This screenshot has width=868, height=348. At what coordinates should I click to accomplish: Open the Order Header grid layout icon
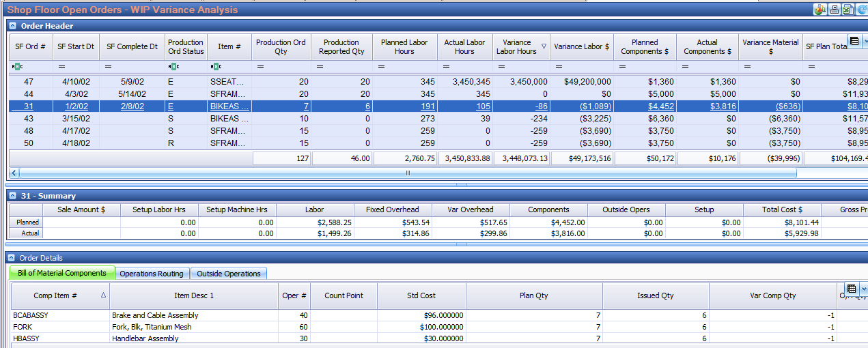[x=854, y=41]
